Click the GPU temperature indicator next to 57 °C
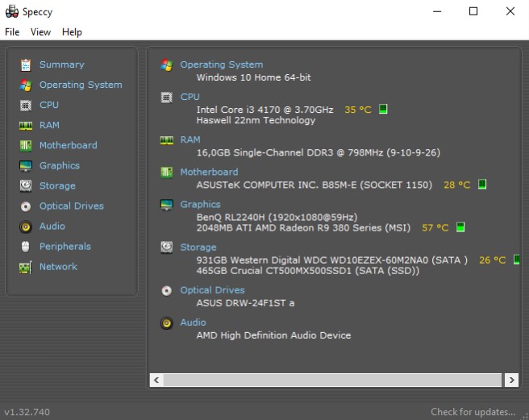Viewport: 529px width, 420px height. pyautogui.click(x=460, y=227)
